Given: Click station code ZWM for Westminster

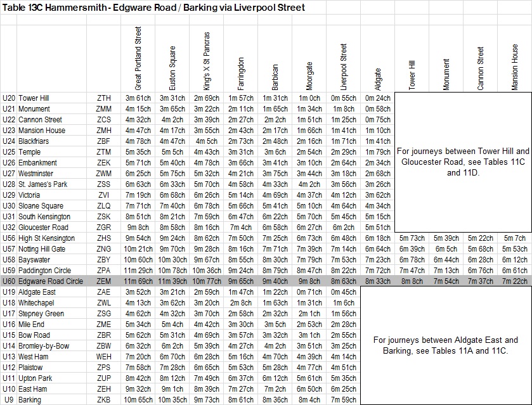Looking at the screenshot, I should [x=104, y=174].
